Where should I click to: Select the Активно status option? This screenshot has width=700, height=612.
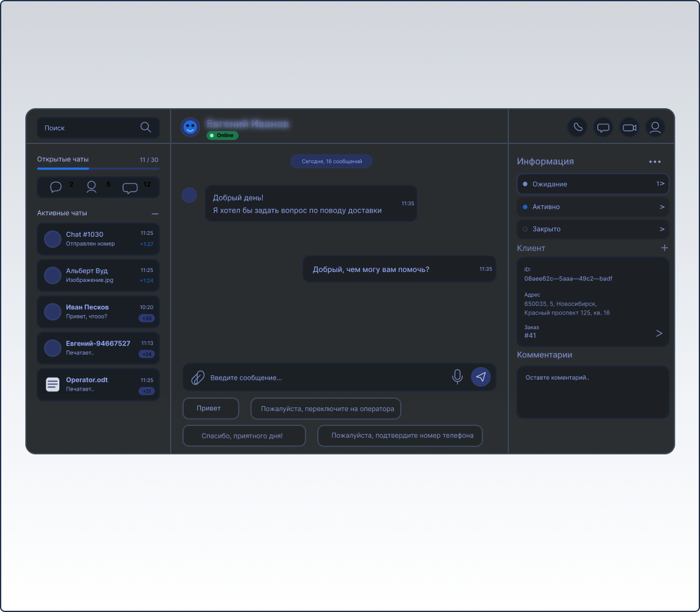click(x=592, y=207)
